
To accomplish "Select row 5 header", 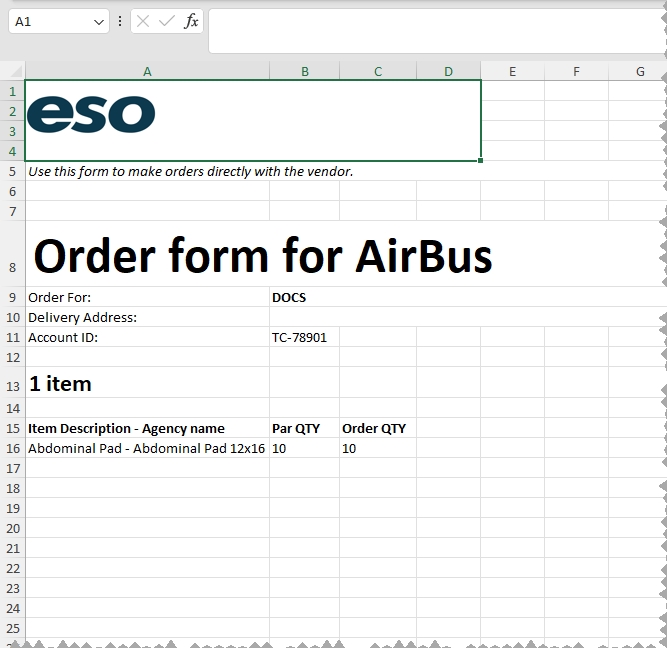I will coord(12,171).
